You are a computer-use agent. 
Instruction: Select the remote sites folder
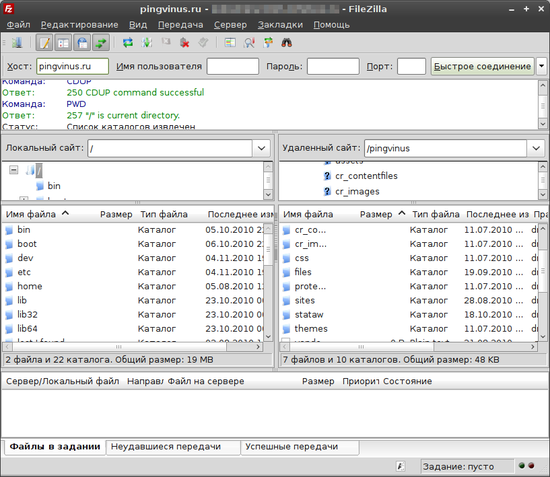click(x=409, y=301)
